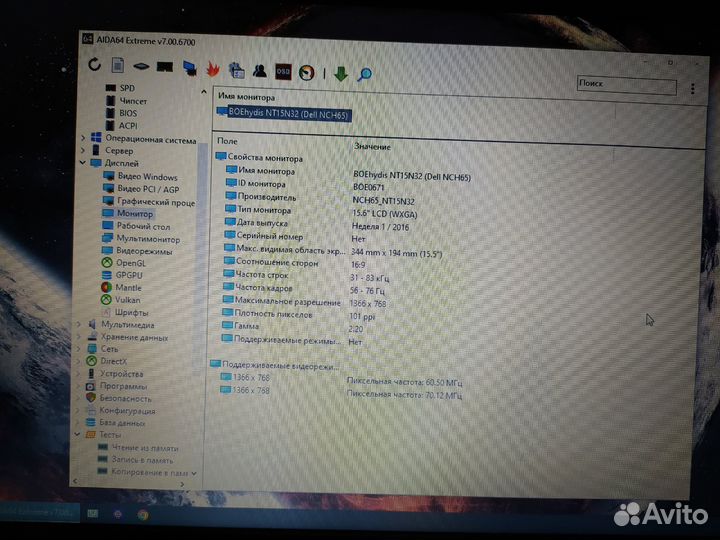Click the GPGPU icon in tree

pyautogui.click(x=107, y=275)
